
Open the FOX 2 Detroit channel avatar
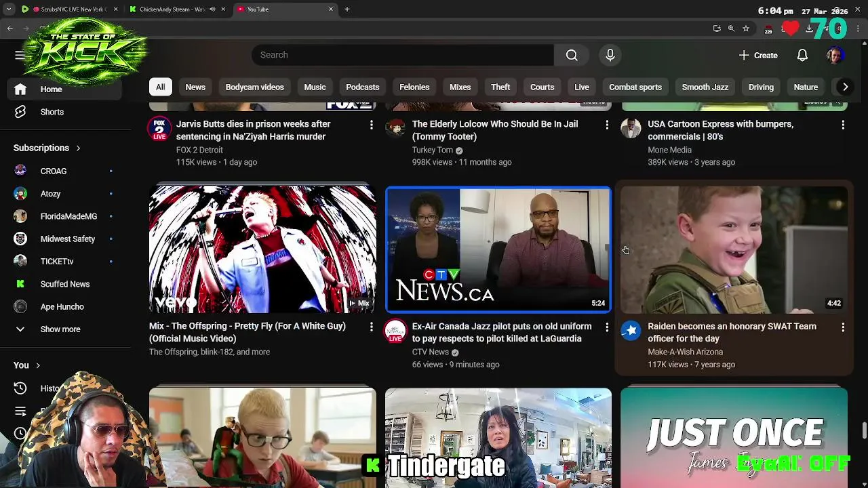click(x=159, y=129)
